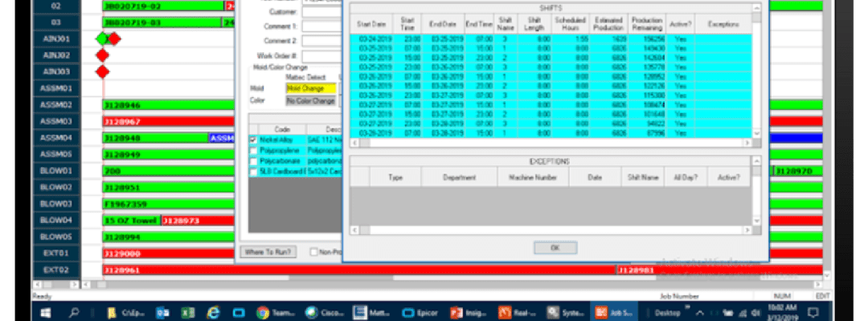Click the volume tray icon

(x=756, y=313)
